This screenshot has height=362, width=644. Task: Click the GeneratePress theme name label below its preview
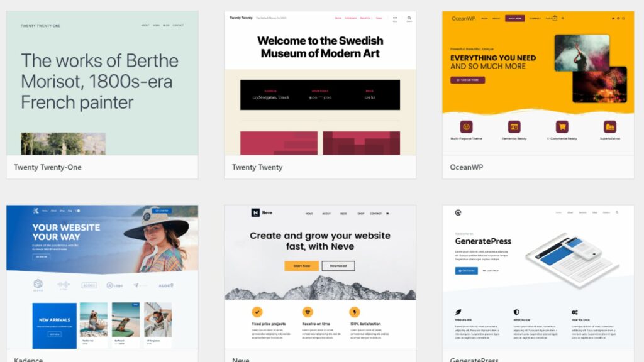click(x=474, y=359)
